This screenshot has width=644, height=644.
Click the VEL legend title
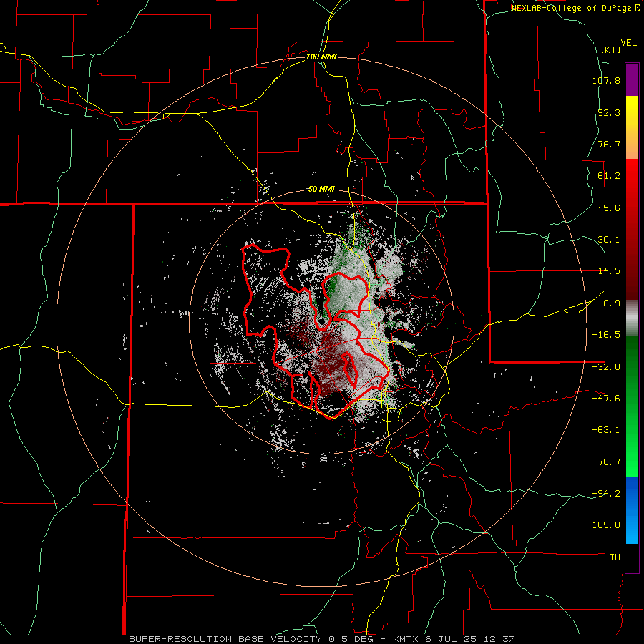629,42
